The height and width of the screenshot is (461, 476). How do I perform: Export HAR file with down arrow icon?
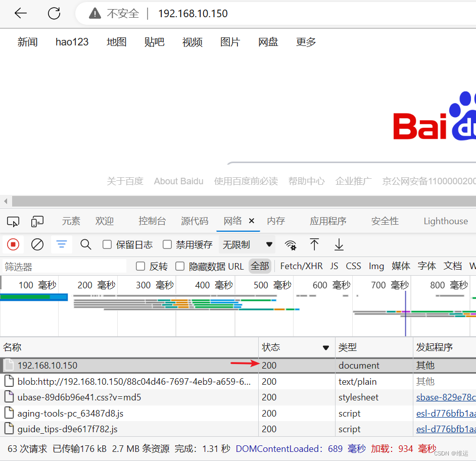pyautogui.click(x=339, y=244)
